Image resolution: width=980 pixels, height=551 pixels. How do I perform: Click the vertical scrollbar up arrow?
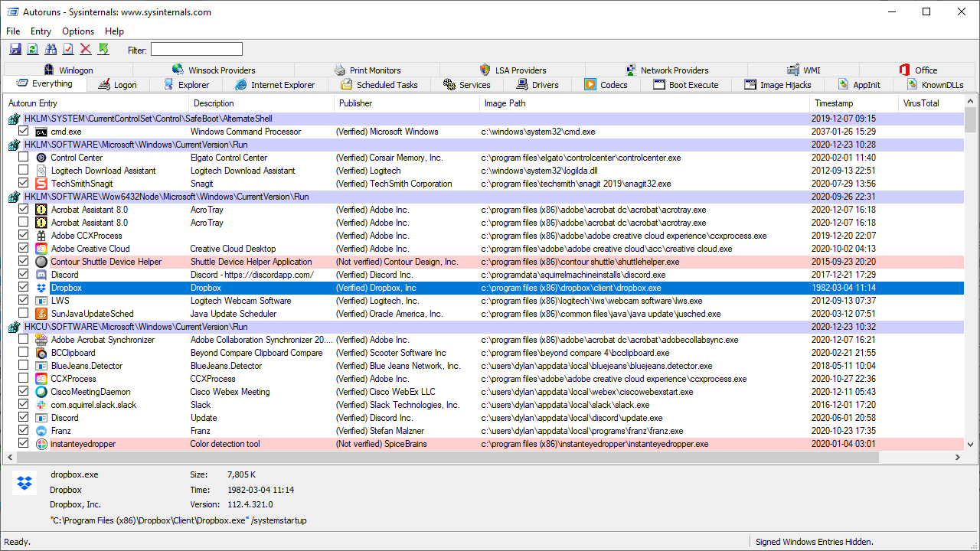(x=971, y=100)
